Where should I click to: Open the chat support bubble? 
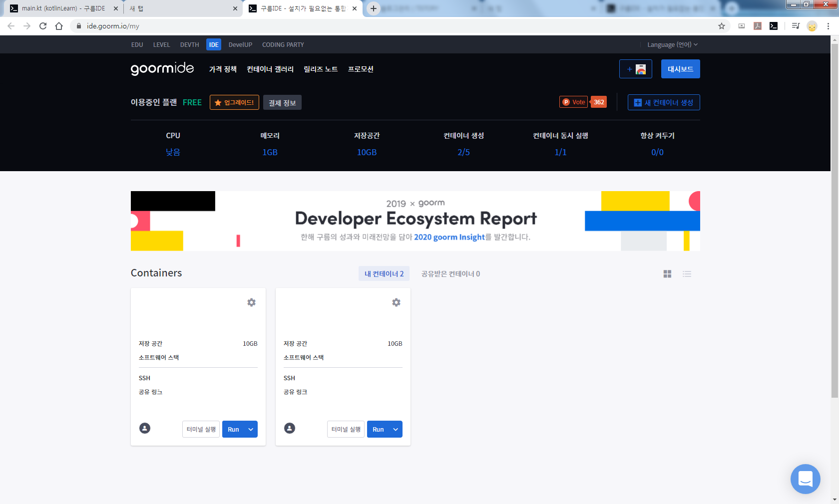pos(805,479)
